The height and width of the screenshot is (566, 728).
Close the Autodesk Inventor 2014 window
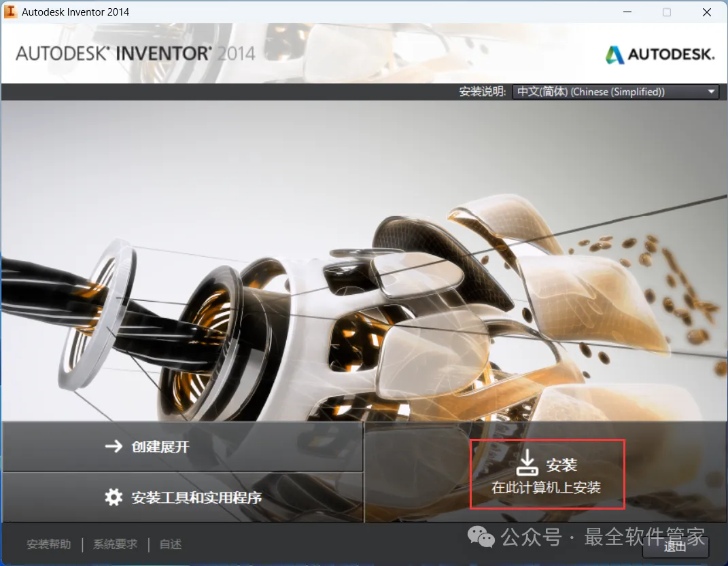[707, 12]
